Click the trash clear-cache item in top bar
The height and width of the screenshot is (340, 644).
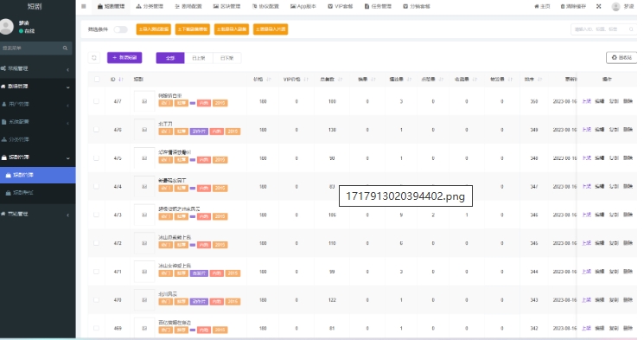point(573,7)
